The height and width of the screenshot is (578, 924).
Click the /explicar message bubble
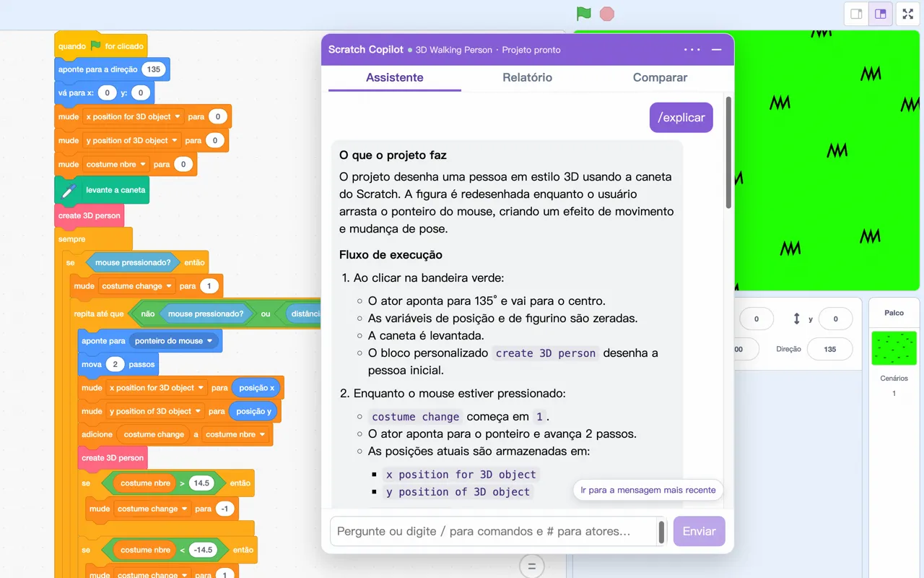[681, 118]
